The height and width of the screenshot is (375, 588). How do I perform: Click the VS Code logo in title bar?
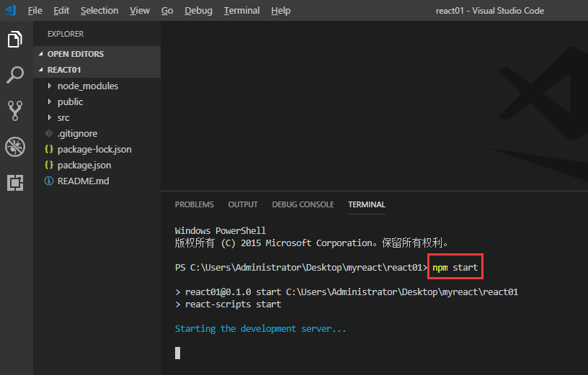(11, 10)
